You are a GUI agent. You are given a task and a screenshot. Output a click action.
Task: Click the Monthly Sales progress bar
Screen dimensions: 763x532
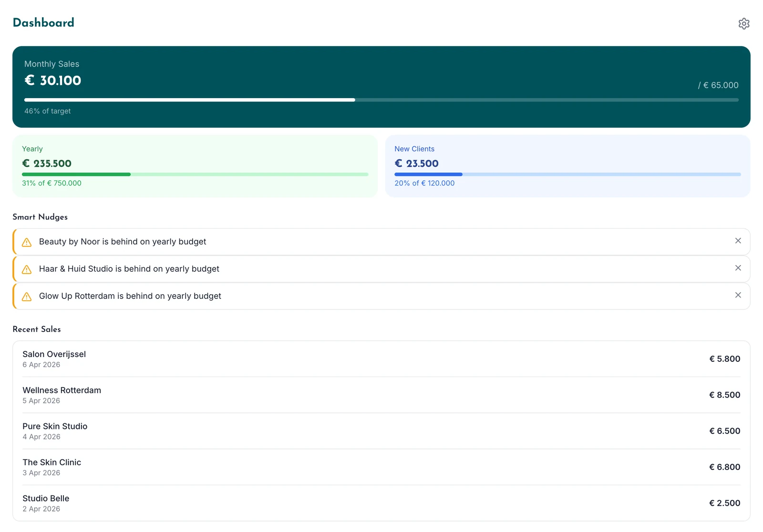[x=381, y=100]
